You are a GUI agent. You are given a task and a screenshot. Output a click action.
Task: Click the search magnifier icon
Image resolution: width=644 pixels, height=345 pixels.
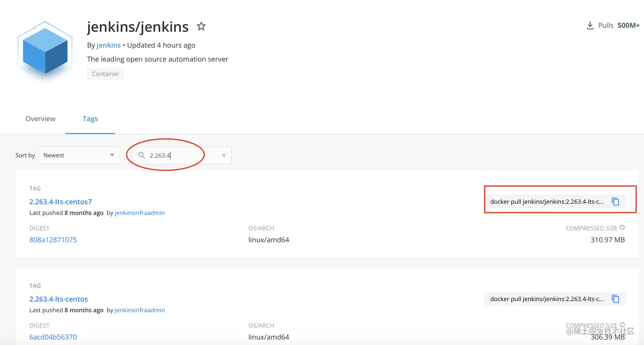142,155
